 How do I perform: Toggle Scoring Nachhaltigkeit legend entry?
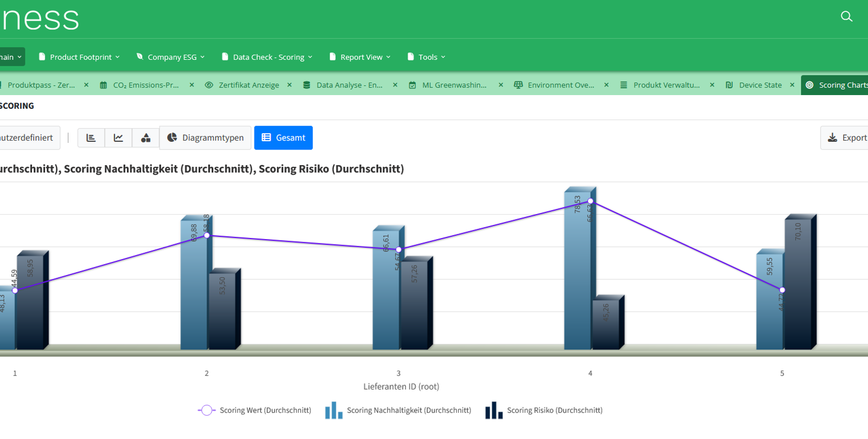click(398, 411)
